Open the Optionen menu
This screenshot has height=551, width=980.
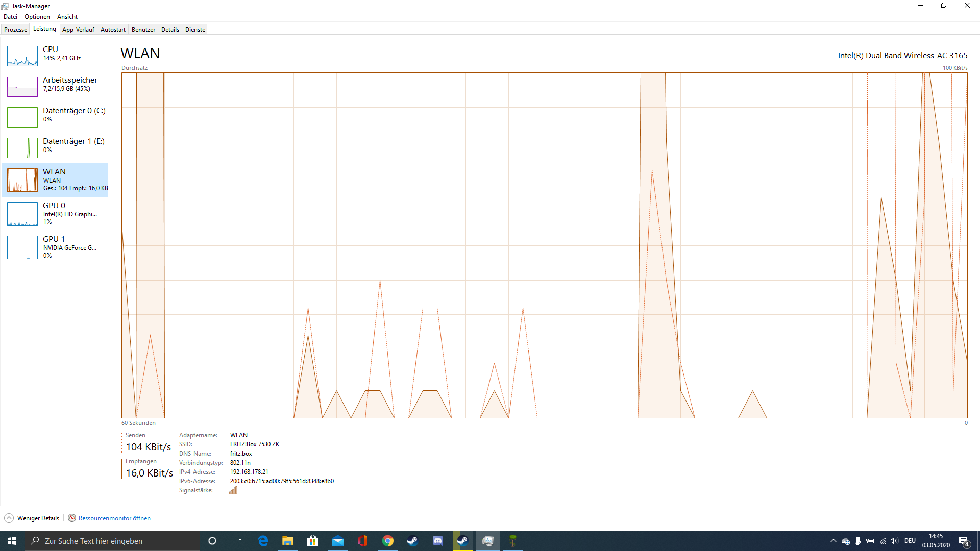[x=37, y=17]
